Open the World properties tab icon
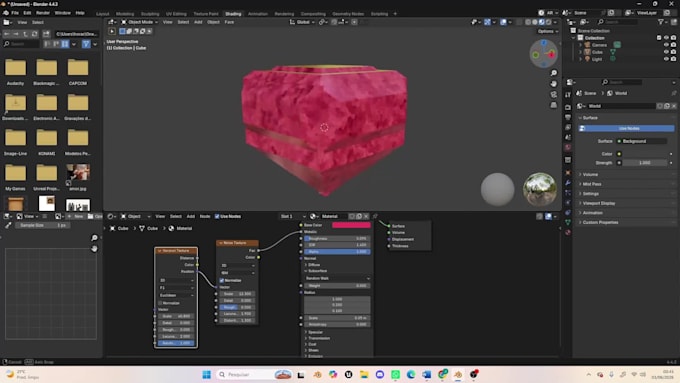 (568, 147)
